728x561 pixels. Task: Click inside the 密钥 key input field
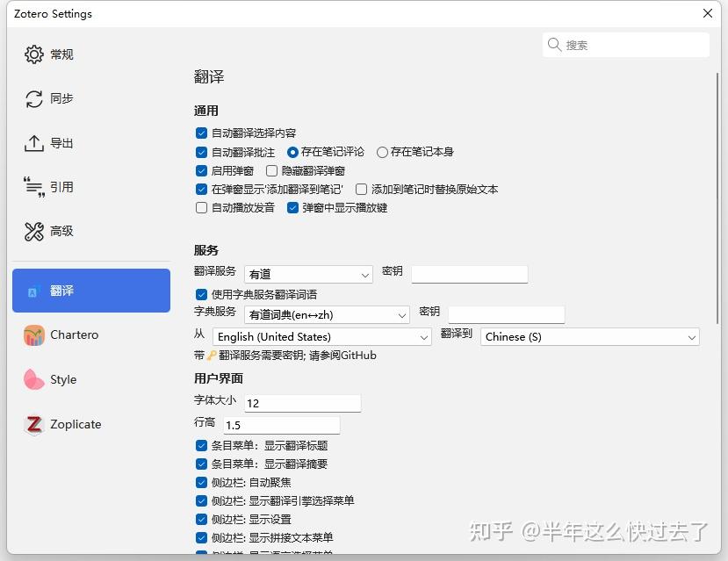coord(469,274)
